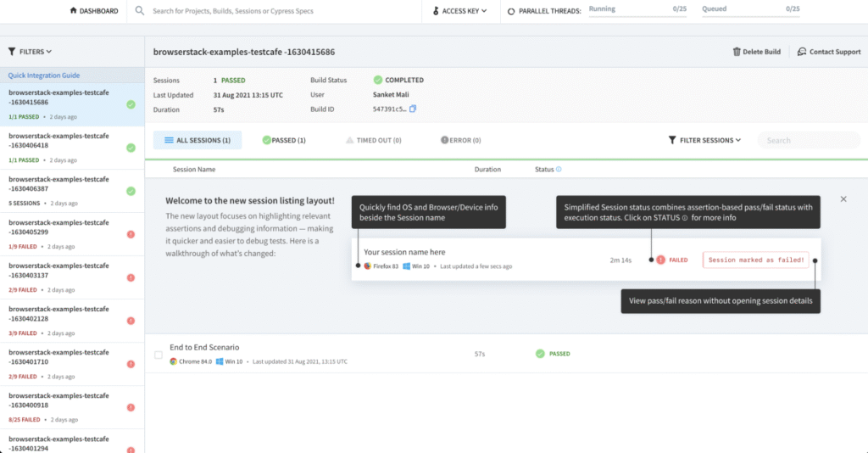Click red failed icon of build 1630402128

coord(131,321)
